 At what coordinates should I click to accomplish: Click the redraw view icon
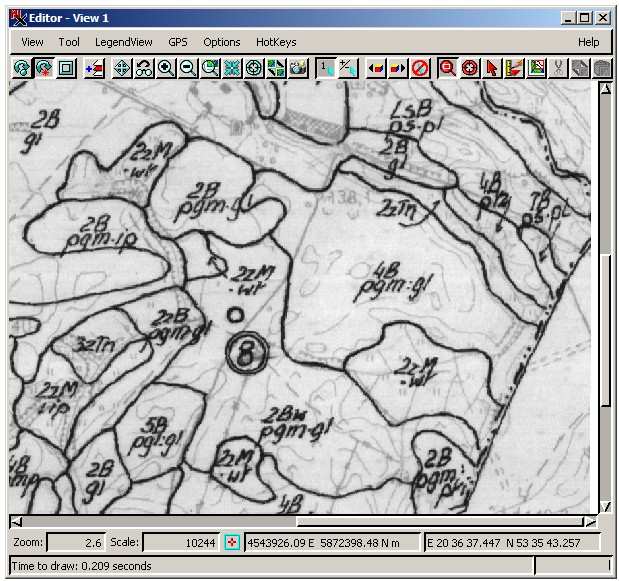coord(21,68)
